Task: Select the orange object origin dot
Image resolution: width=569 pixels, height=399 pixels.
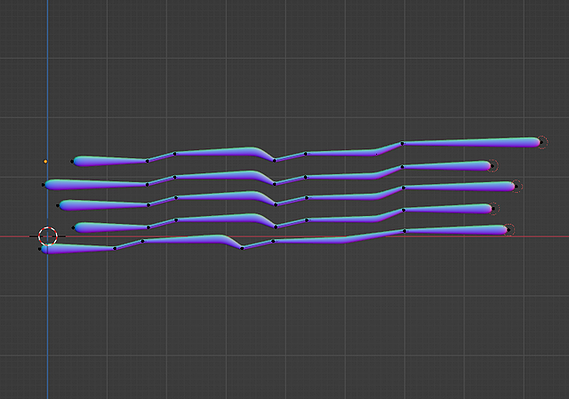Action: click(45, 161)
